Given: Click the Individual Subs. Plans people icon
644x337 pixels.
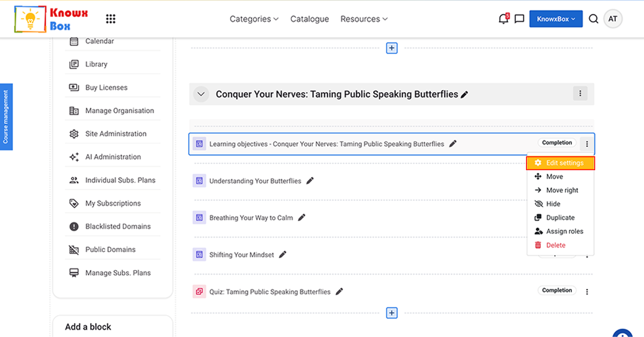Looking at the screenshot, I should point(74,180).
